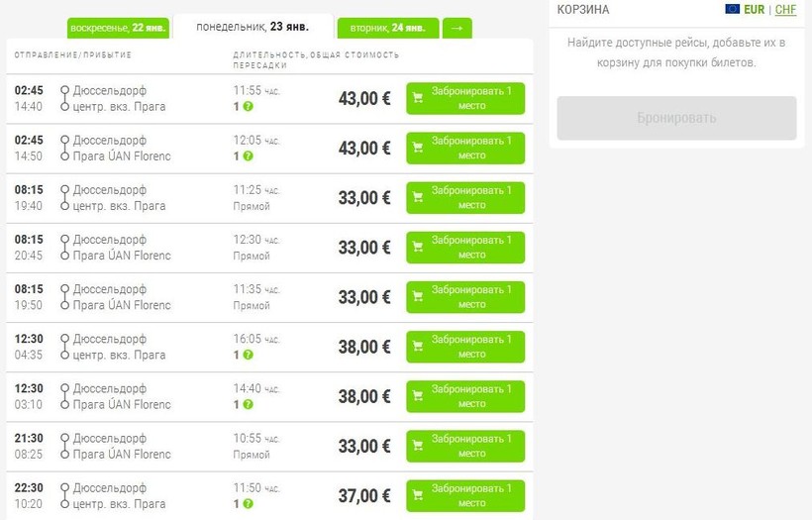The height and width of the screenshot is (520, 812).
Task: Click cart icon for the 08:15–19:40 trip
Action: pos(418,198)
